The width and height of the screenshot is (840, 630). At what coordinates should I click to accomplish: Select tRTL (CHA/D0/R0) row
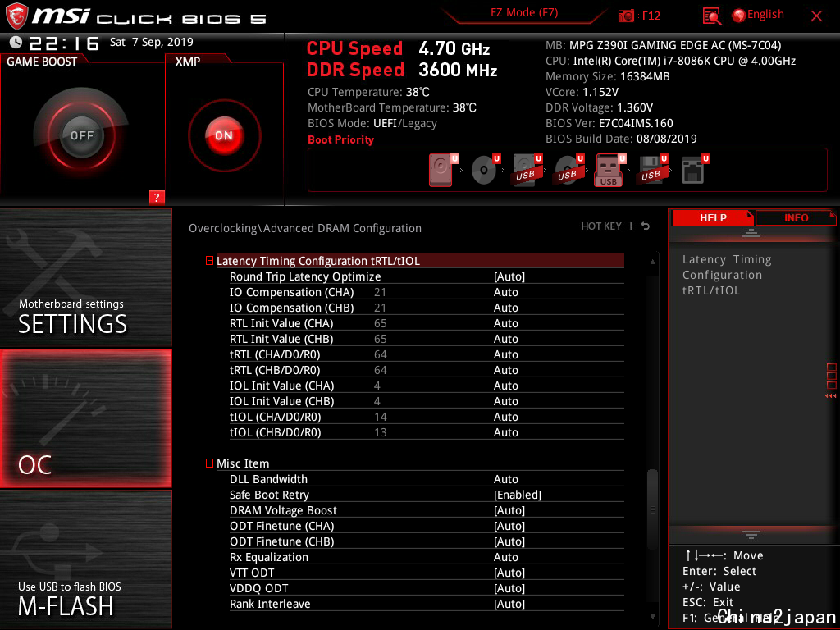point(427,354)
